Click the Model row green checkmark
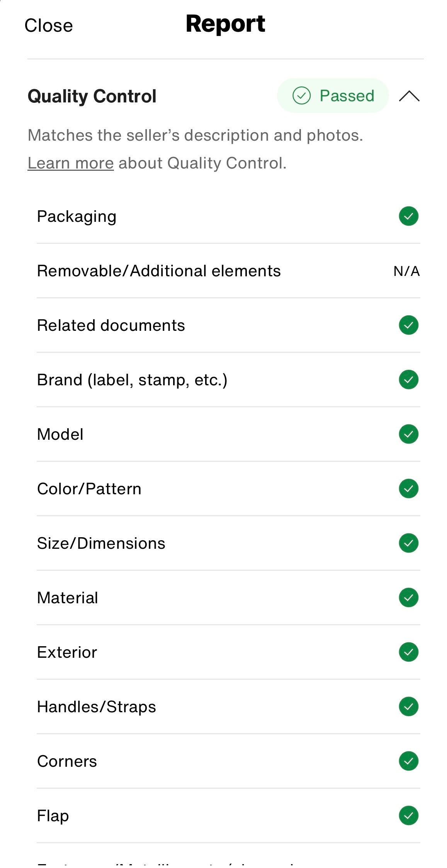 pos(408,434)
